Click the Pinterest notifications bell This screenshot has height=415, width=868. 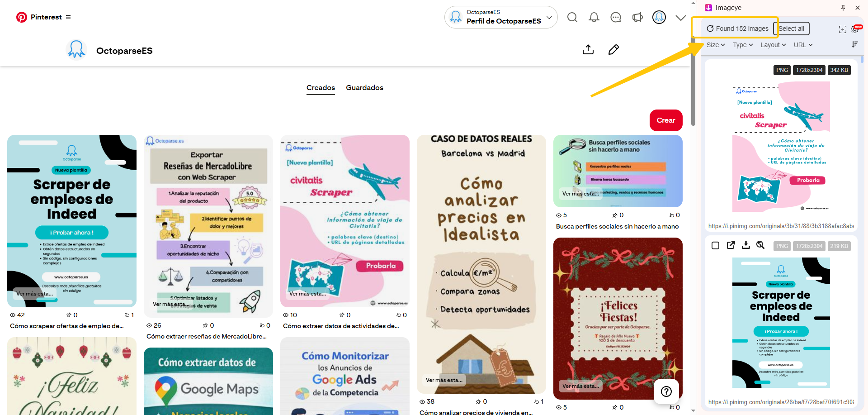594,18
